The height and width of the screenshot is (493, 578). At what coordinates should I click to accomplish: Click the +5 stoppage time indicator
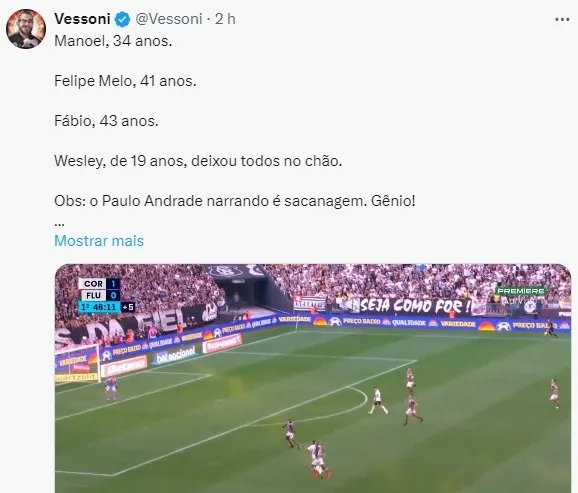point(128,307)
